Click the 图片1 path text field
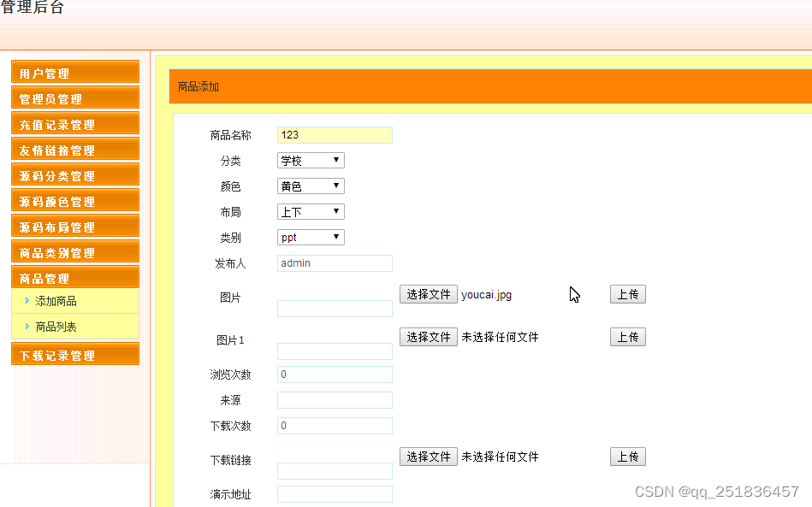 pos(335,351)
